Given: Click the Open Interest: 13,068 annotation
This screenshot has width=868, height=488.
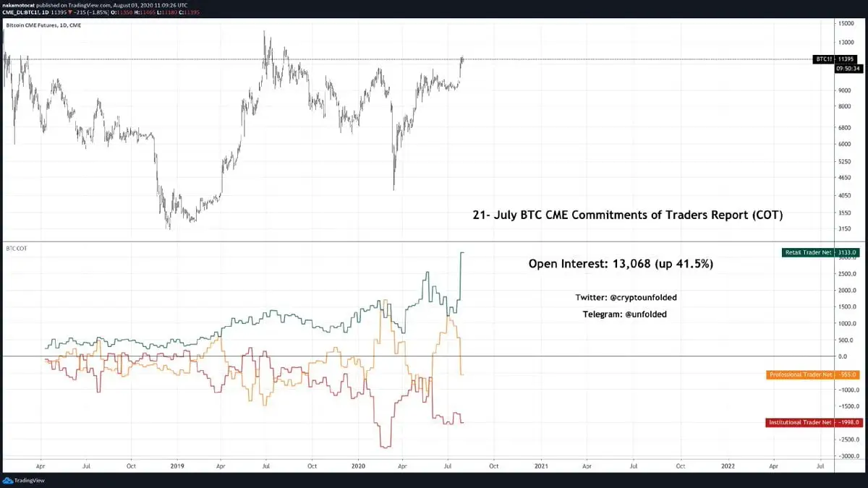Looking at the screenshot, I should (621, 265).
